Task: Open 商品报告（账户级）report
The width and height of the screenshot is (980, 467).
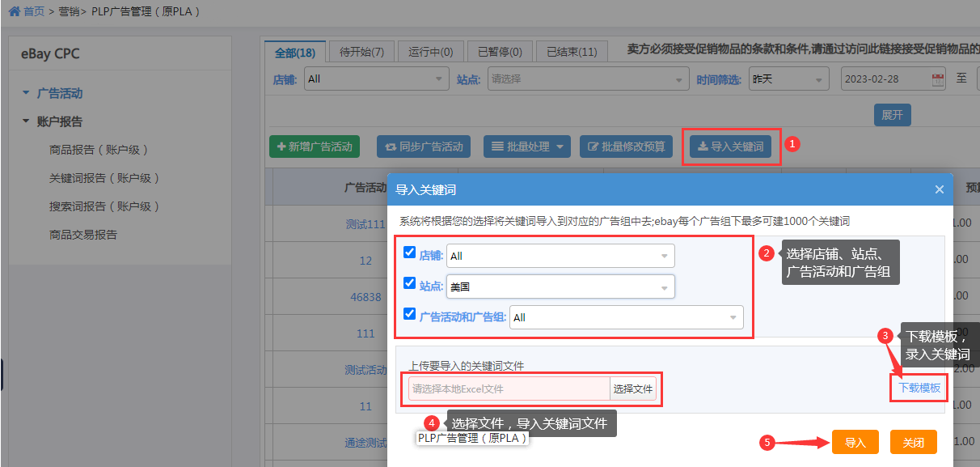Action: [x=99, y=150]
